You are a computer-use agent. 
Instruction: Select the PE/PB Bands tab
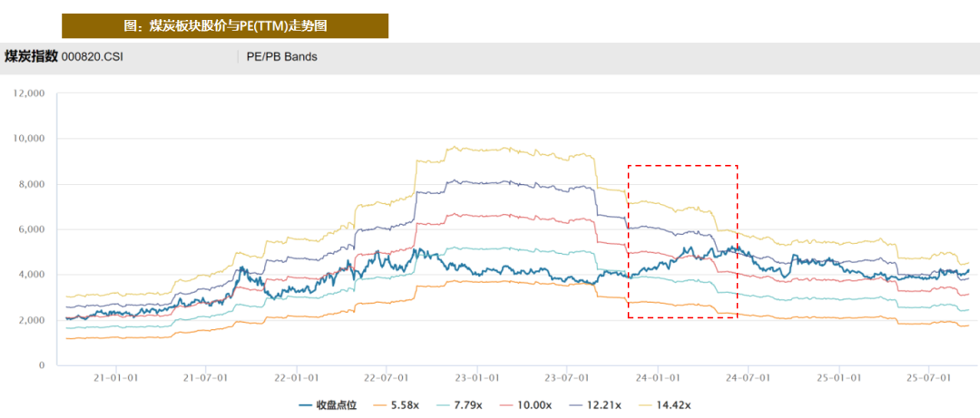[x=282, y=56]
